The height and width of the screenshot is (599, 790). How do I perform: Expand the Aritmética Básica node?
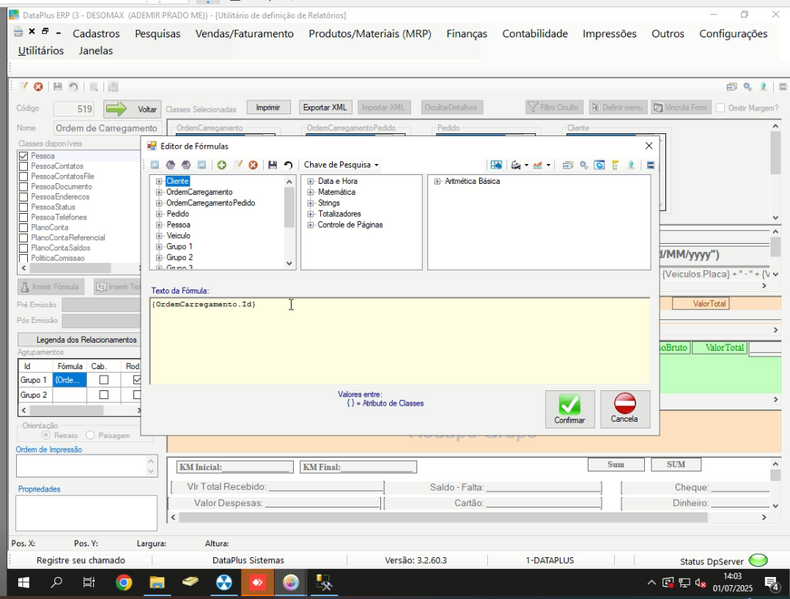click(437, 181)
